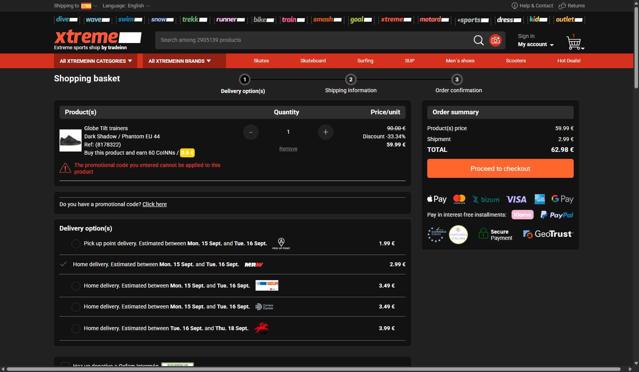This screenshot has width=639, height=372.
Task: Click the Help & Contact icon link
Action: click(x=532, y=6)
